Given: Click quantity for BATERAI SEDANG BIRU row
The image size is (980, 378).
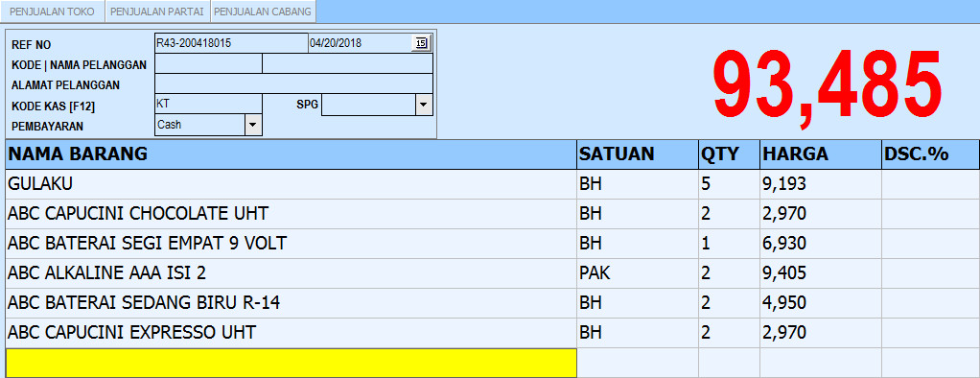Looking at the screenshot, I should click(730, 303).
